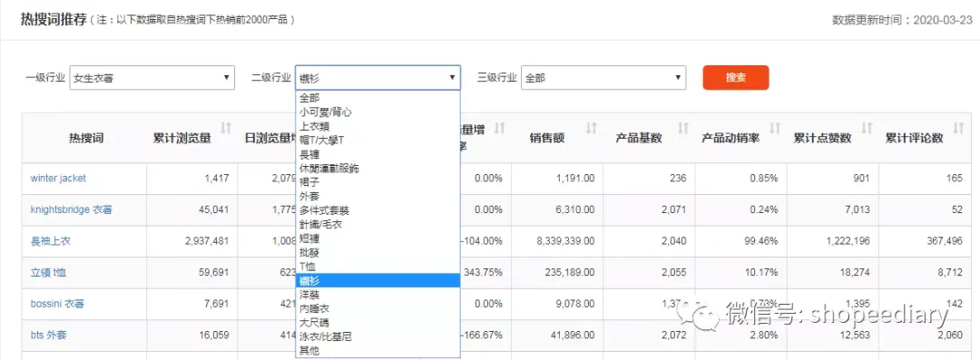
Task: Select 帽T/大學T option
Action: point(377,140)
